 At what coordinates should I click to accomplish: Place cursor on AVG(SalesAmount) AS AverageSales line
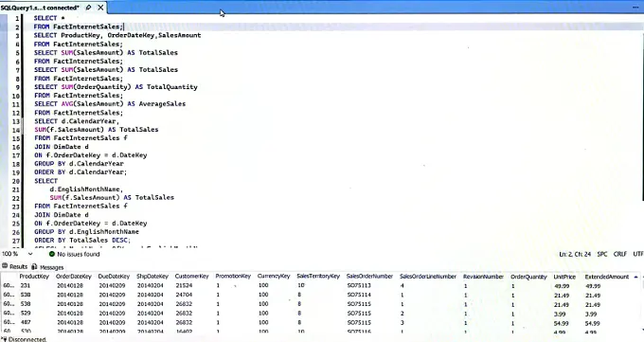click(110, 104)
